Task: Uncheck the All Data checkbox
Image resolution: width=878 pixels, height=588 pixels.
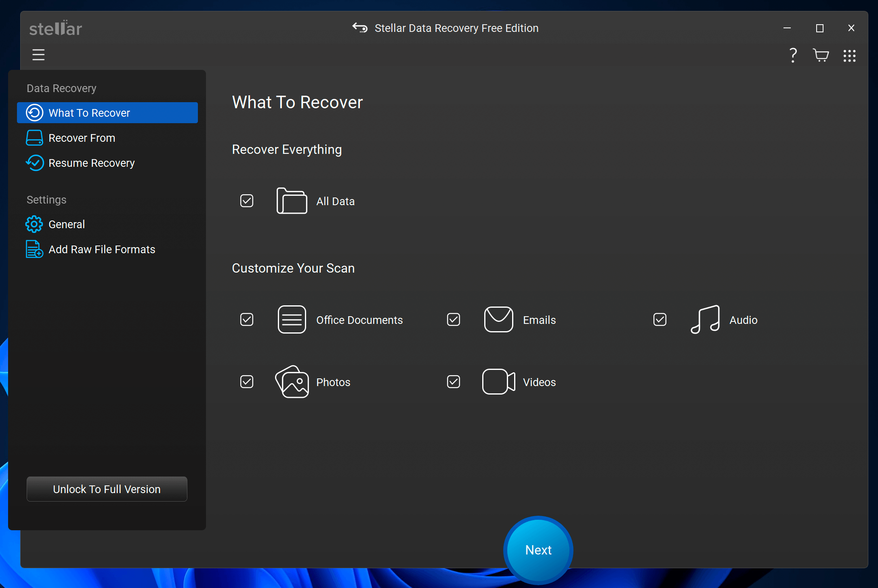Action: 247,201
